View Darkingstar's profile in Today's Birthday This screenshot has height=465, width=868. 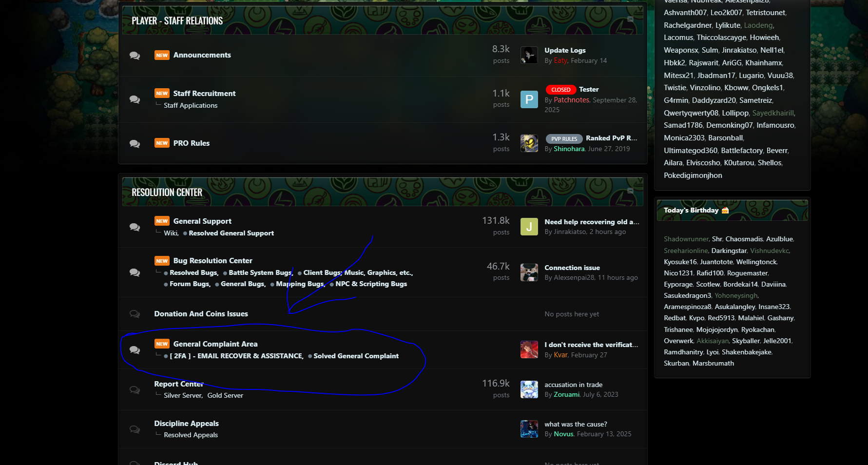(729, 251)
